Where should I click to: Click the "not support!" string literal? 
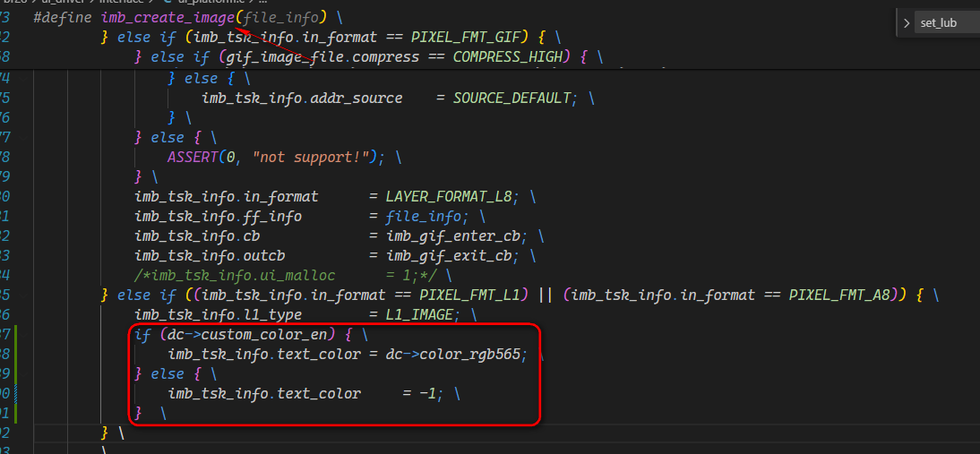310,157
